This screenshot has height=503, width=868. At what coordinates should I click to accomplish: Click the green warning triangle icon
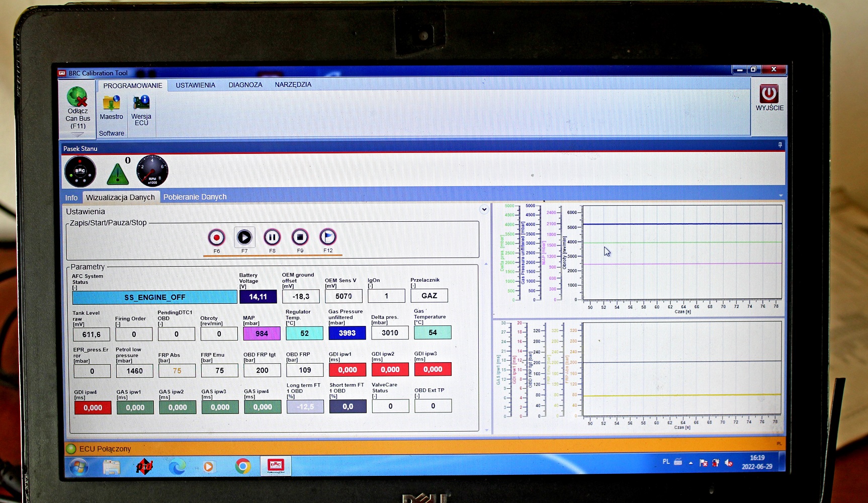(118, 174)
